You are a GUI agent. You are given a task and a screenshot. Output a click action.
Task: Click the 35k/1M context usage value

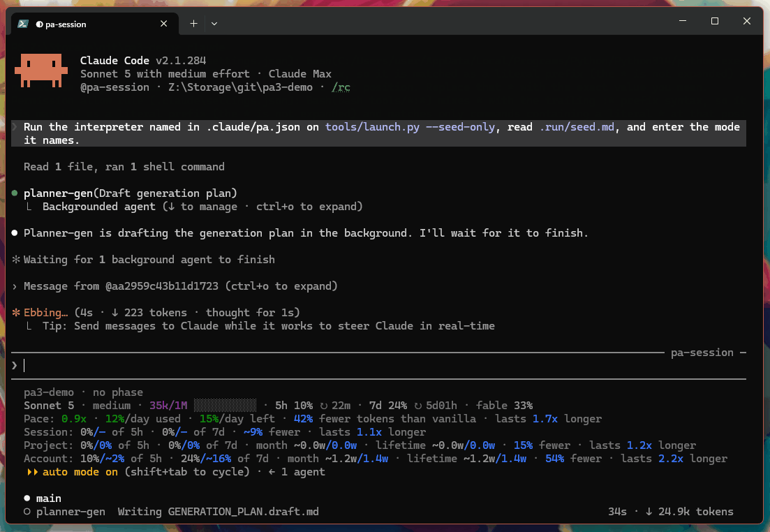tap(168, 405)
